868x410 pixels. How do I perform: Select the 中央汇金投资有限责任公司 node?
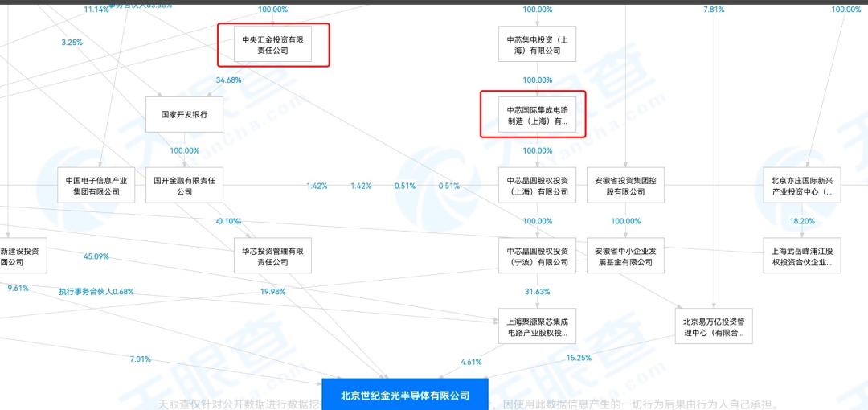tap(272, 43)
